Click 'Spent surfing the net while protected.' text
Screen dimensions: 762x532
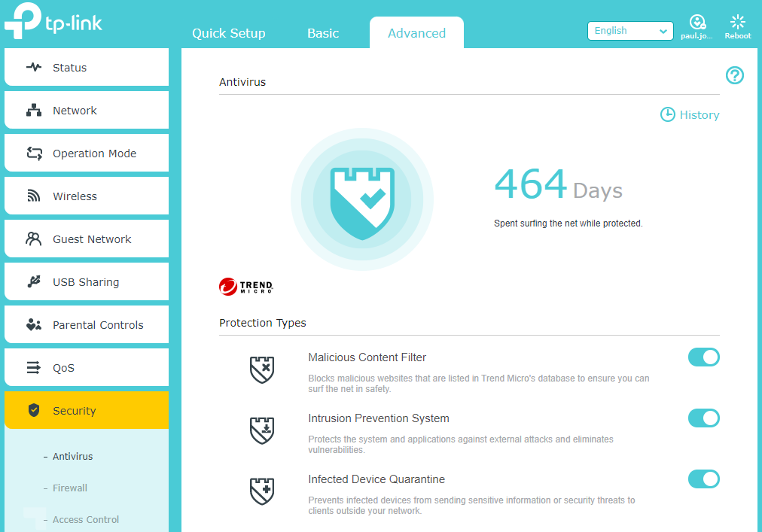coord(568,223)
